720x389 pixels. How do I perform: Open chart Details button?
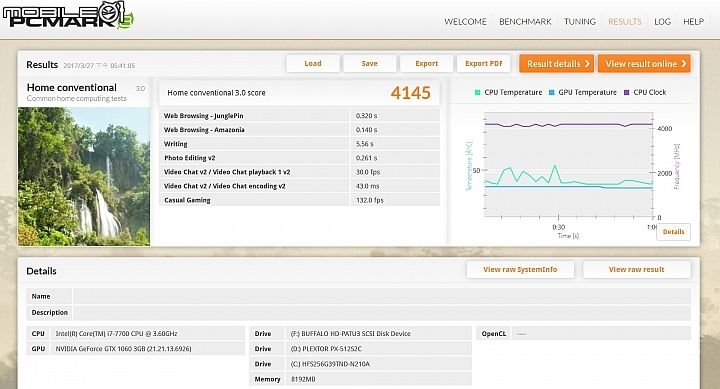(674, 231)
